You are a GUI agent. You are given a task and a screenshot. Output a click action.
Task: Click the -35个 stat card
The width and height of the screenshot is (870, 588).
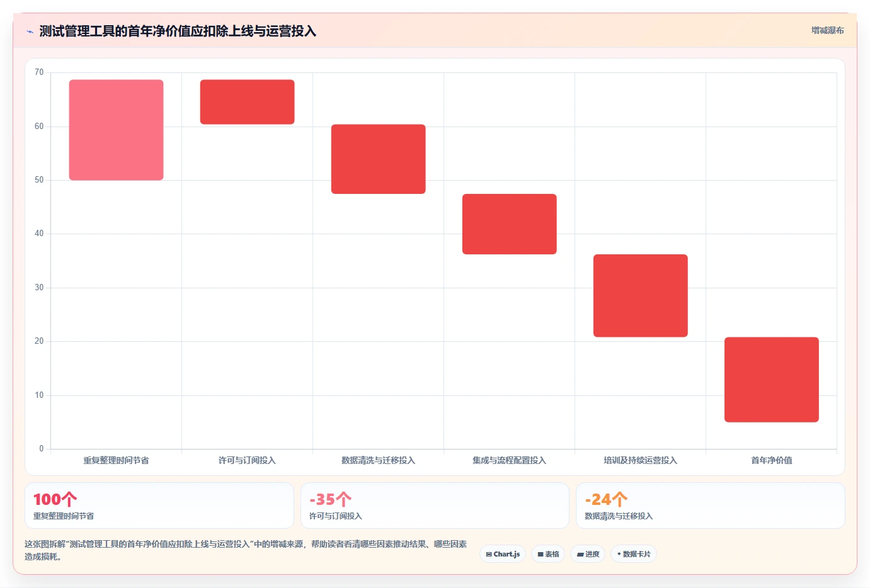(x=435, y=506)
